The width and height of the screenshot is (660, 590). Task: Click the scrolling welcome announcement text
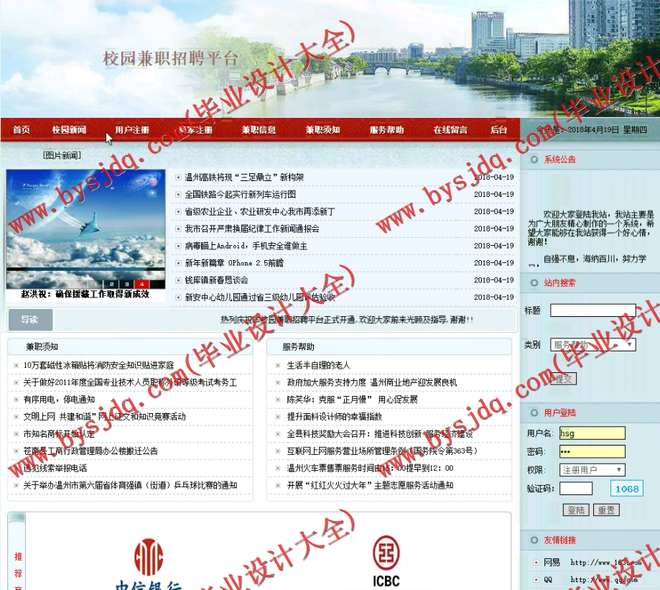coord(347,320)
